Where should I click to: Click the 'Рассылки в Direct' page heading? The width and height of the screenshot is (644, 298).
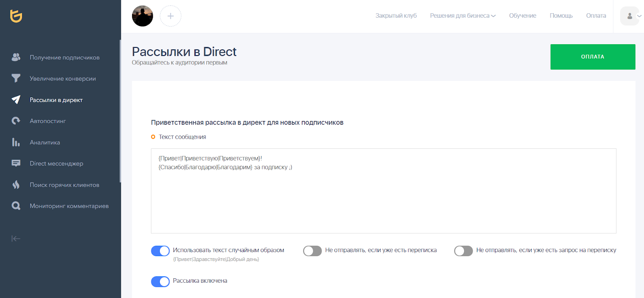pyautogui.click(x=184, y=51)
